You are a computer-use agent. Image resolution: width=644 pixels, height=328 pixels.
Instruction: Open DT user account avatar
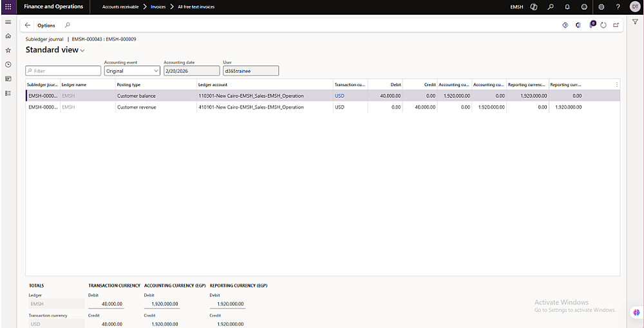click(x=635, y=6)
